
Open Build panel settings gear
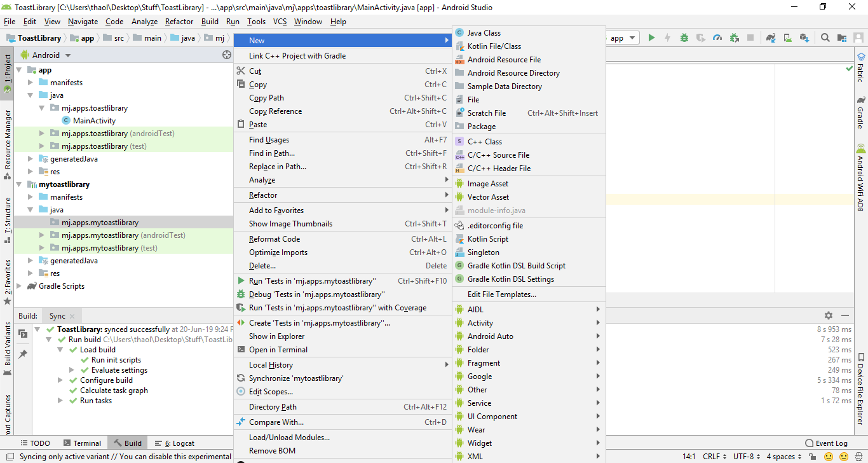pyautogui.click(x=829, y=315)
